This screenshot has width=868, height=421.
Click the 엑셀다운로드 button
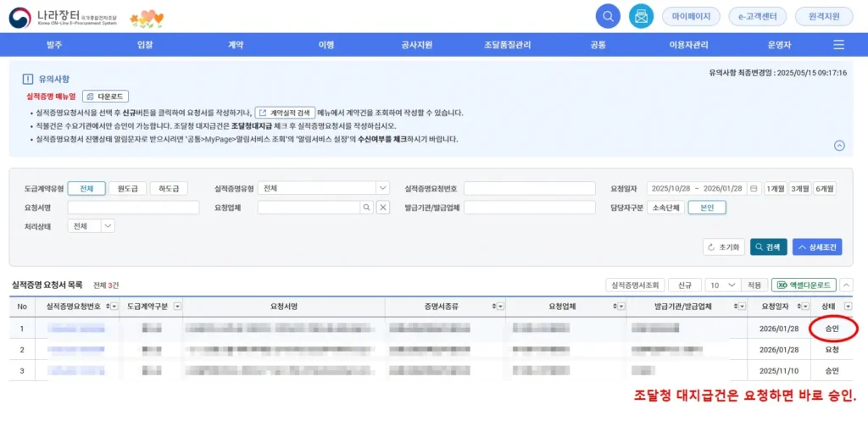[x=805, y=285]
